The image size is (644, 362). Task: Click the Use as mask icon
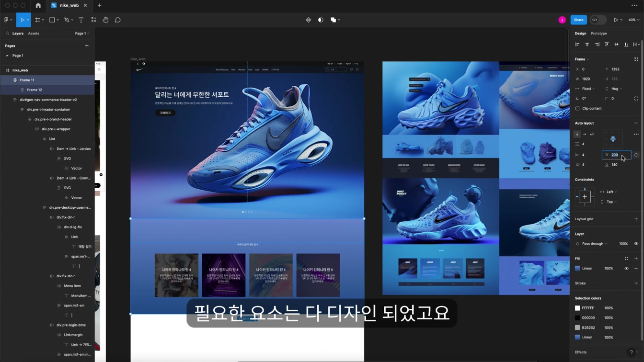321,20
